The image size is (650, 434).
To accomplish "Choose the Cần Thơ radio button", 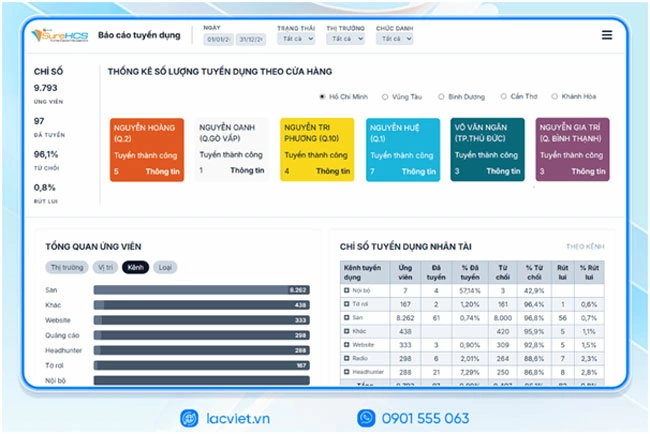I will point(504,97).
